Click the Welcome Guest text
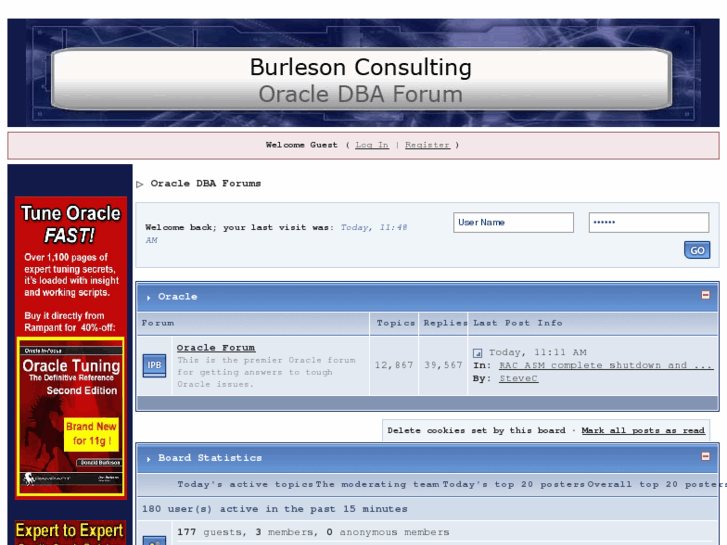This screenshot has width=727, height=545. (301, 145)
